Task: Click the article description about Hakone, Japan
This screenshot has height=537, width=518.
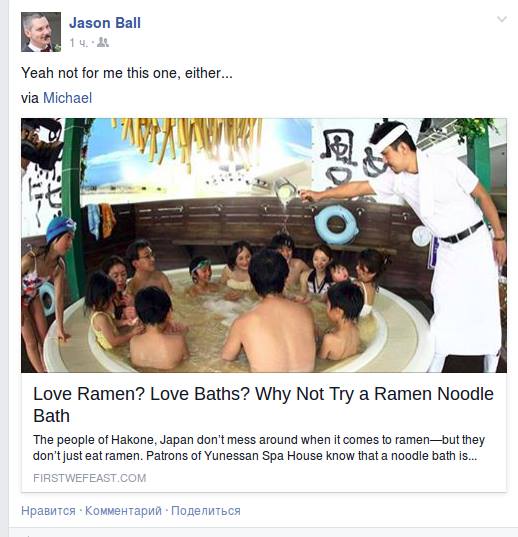Action: tap(259, 448)
